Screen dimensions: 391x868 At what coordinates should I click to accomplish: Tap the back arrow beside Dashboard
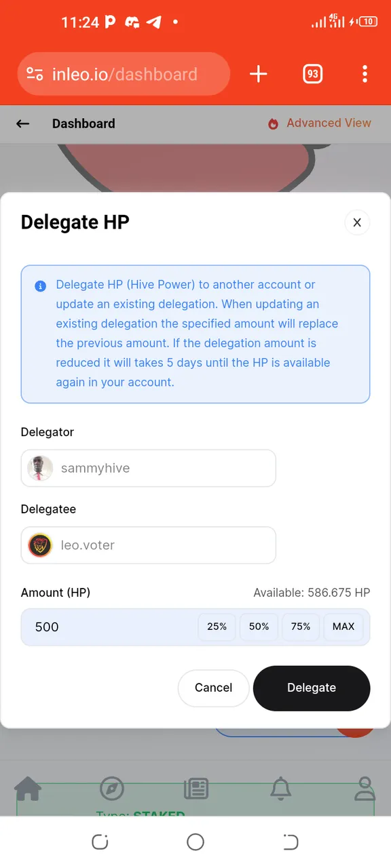click(x=23, y=123)
